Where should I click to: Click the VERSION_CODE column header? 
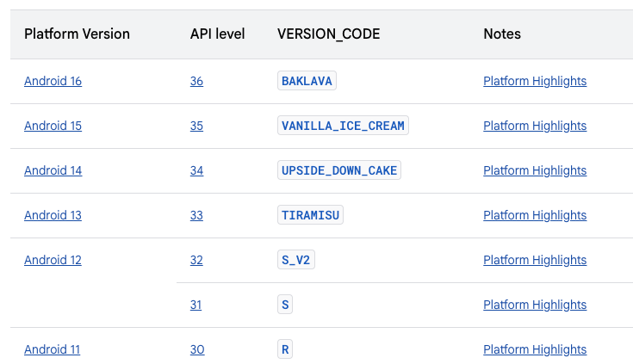(x=329, y=34)
